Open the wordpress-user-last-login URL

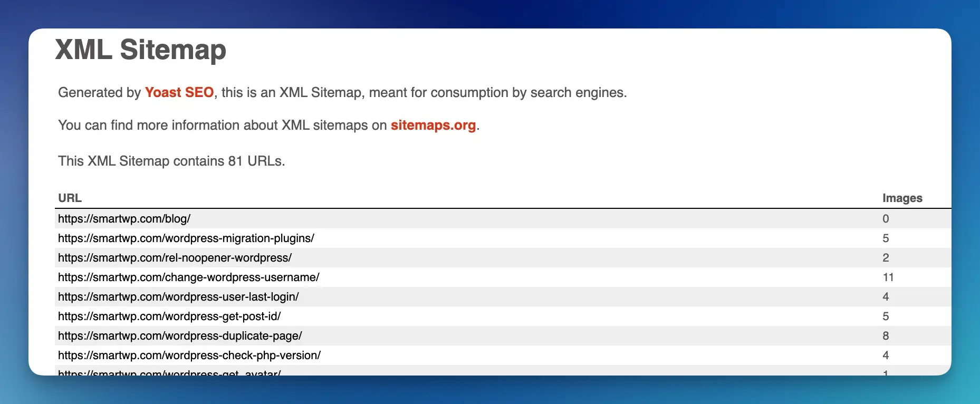tap(178, 296)
